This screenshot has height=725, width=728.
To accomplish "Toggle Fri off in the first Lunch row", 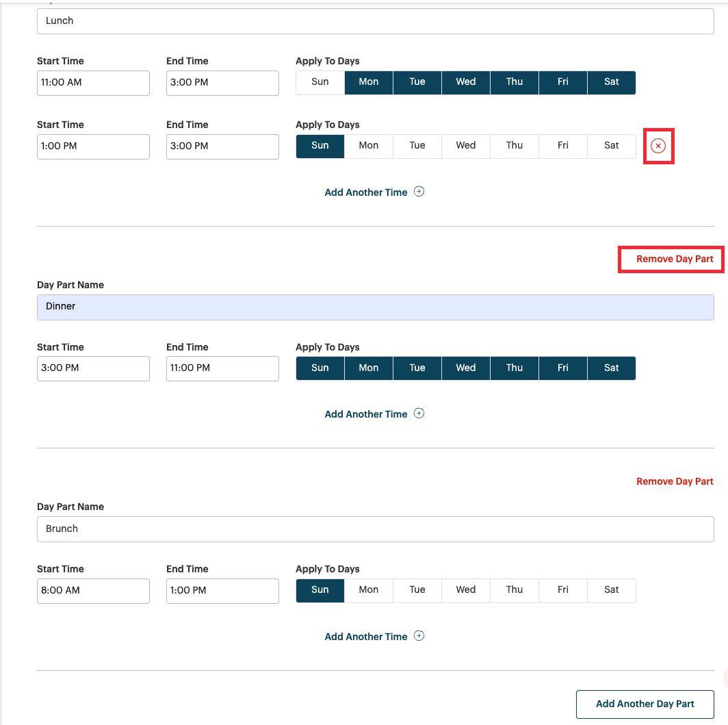I will pyautogui.click(x=562, y=81).
